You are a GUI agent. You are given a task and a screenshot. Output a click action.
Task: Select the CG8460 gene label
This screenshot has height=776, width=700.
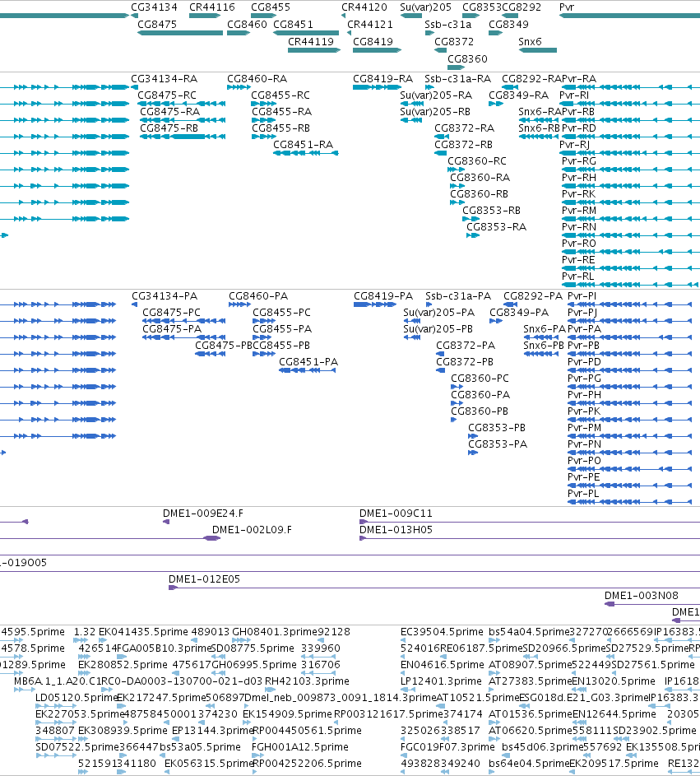(247, 25)
